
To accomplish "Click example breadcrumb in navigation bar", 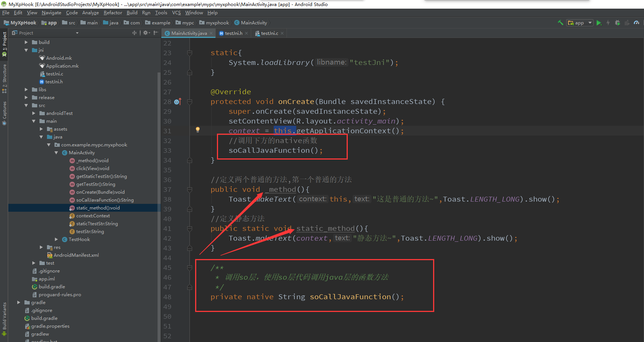I will click(158, 23).
